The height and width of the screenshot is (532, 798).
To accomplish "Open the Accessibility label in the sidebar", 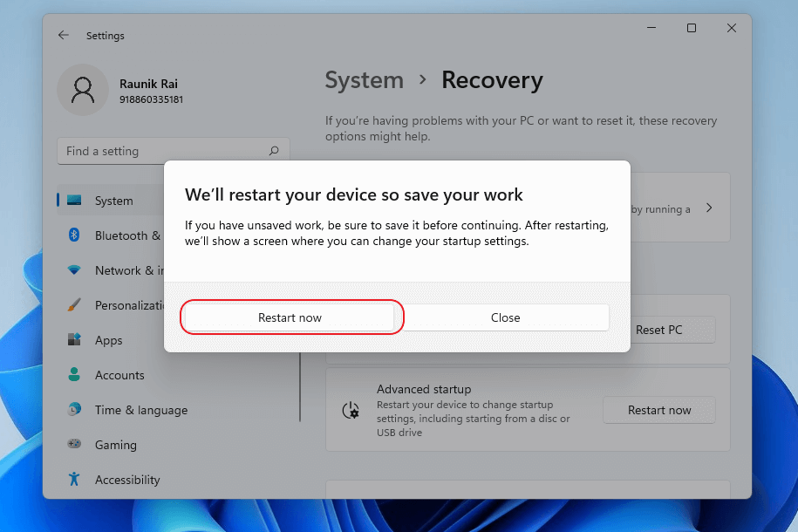I will (127, 480).
